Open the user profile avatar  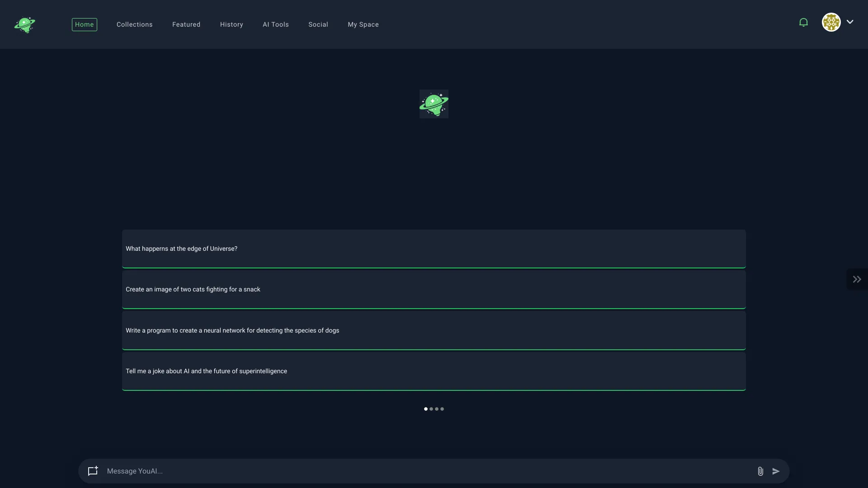(x=832, y=22)
